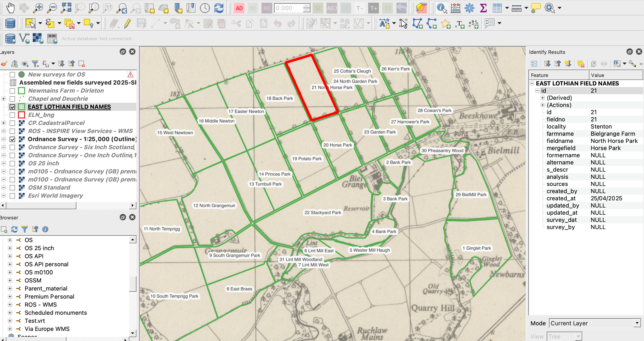
Task: Uncheck the EAST LOTHIAN FIELD NAMES layer
Action: coord(12,107)
